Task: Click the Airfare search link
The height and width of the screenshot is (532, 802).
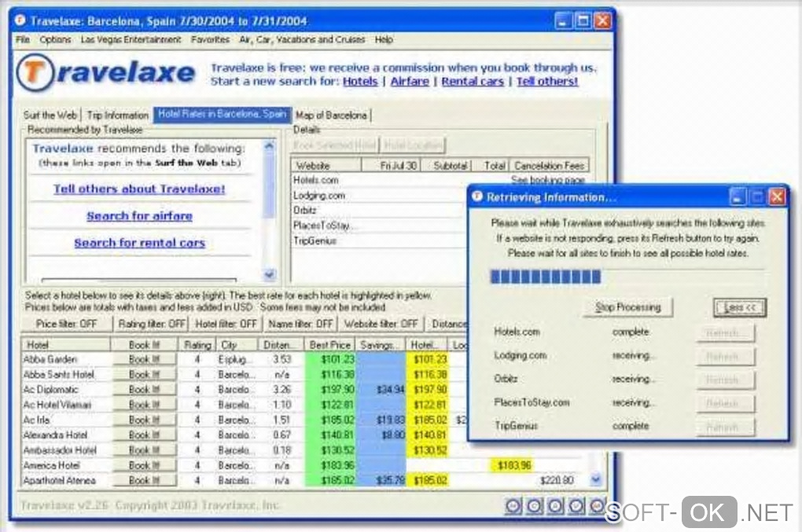Action: 410,81
